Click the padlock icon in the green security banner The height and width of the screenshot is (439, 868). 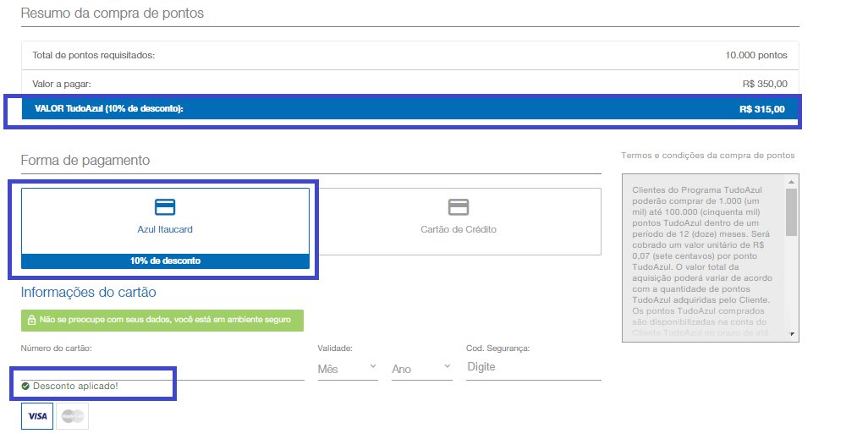pos(31,320)
